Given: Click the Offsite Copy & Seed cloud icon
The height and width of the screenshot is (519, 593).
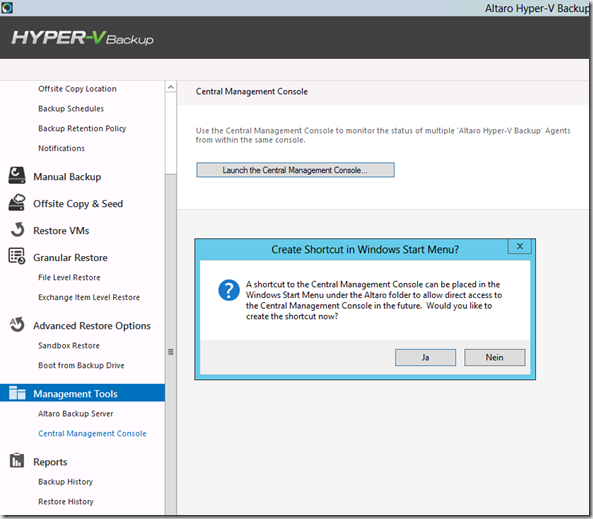Looking at the screenshot, I should (17, 202).
